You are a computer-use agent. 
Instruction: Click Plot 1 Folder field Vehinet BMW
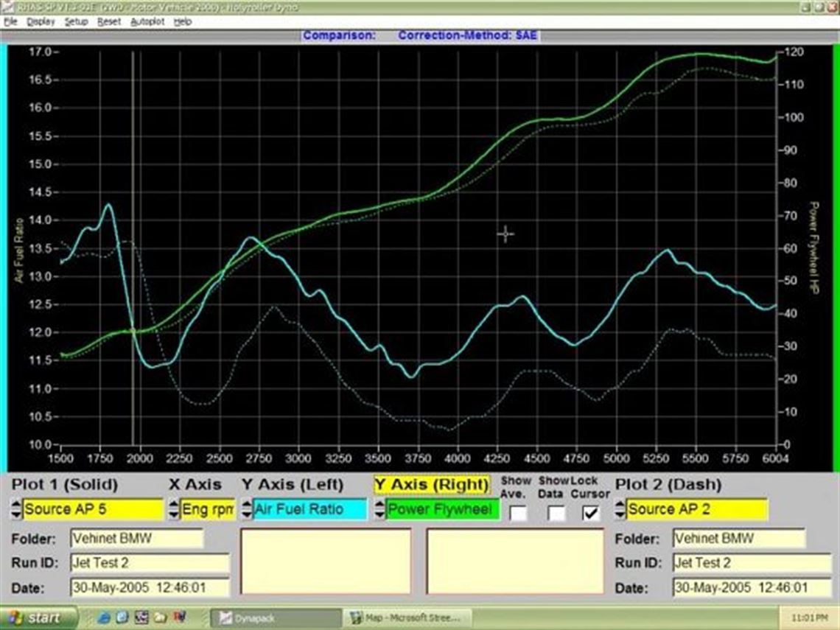point(136,539)
